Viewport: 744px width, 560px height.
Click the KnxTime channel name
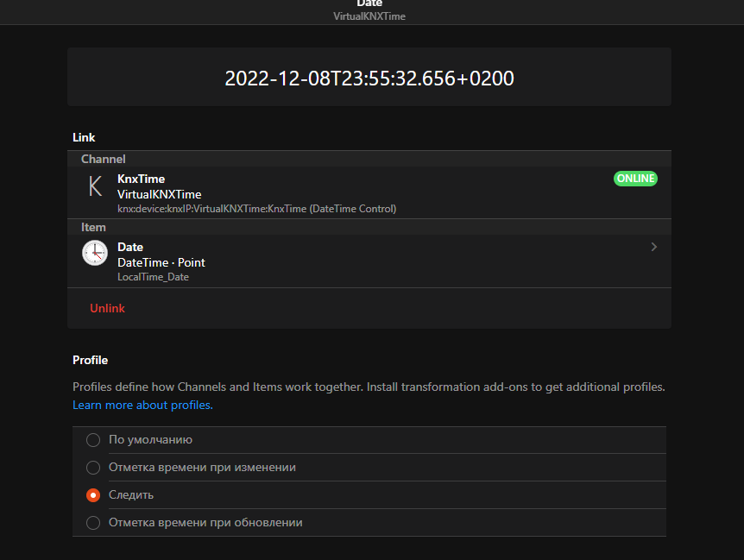point(141,179)
